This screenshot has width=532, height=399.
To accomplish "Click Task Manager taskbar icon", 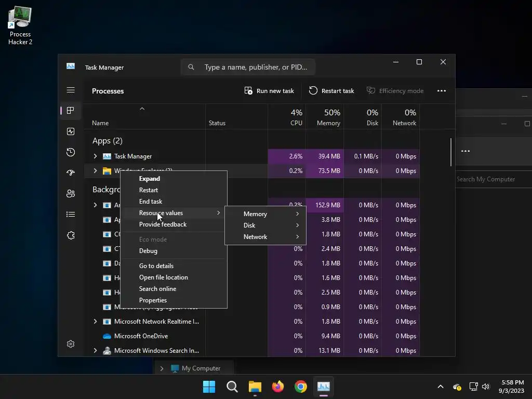I will pyautogui.click(x=323, y=387).
